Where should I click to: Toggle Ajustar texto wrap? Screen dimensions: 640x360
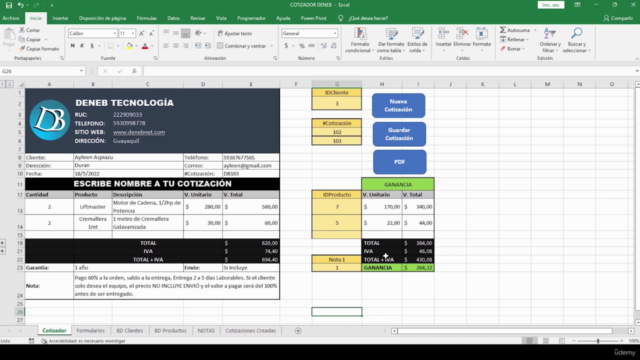(x=235, y=33)
